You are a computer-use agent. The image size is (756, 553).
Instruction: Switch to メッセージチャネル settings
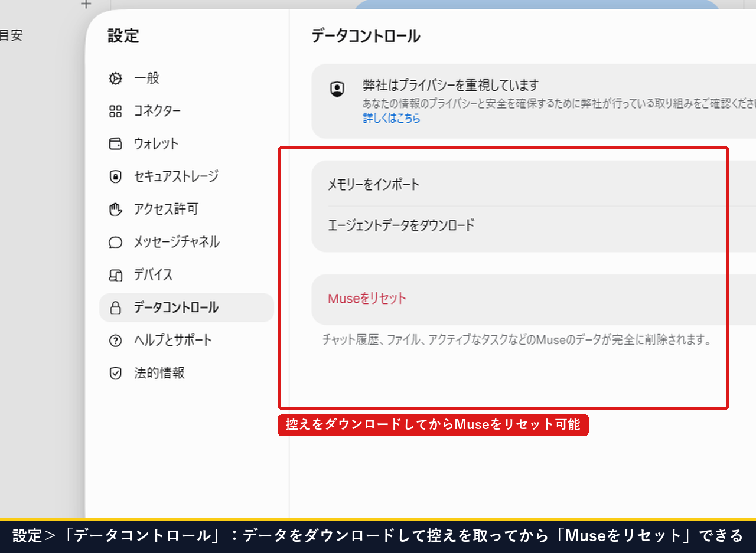pos(187,242)
